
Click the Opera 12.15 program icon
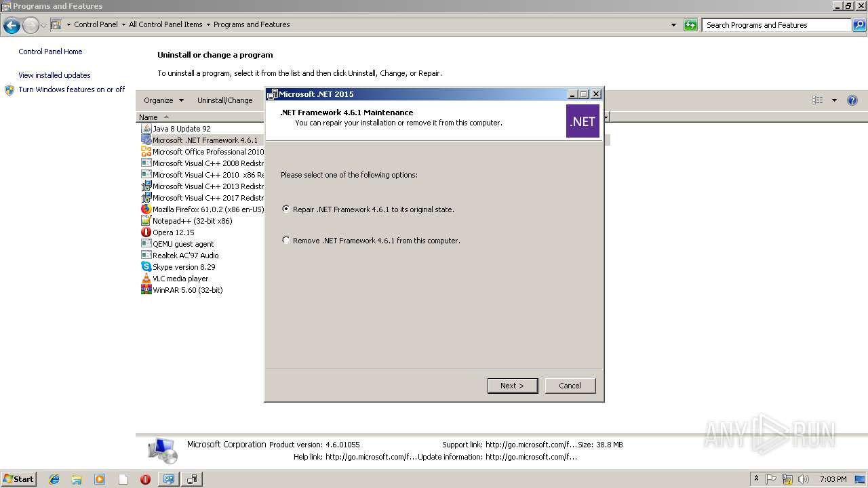point(146,232)
